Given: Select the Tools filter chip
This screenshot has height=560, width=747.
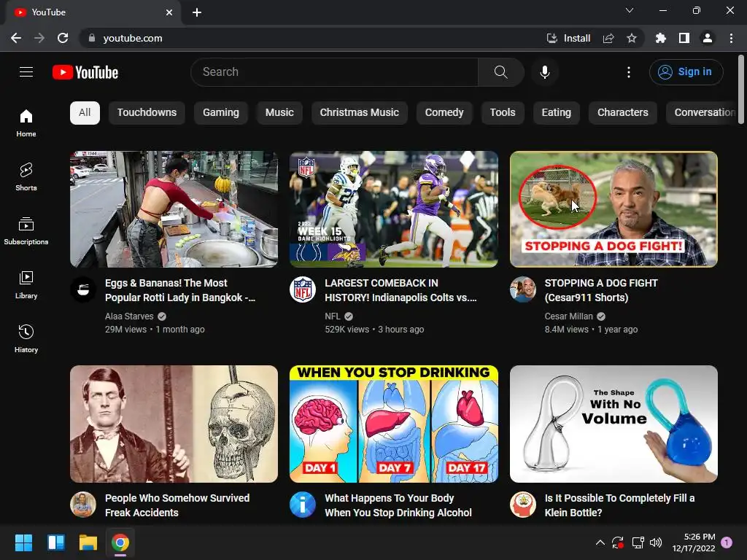Looking at the screenshot, I should click(503, 113).
